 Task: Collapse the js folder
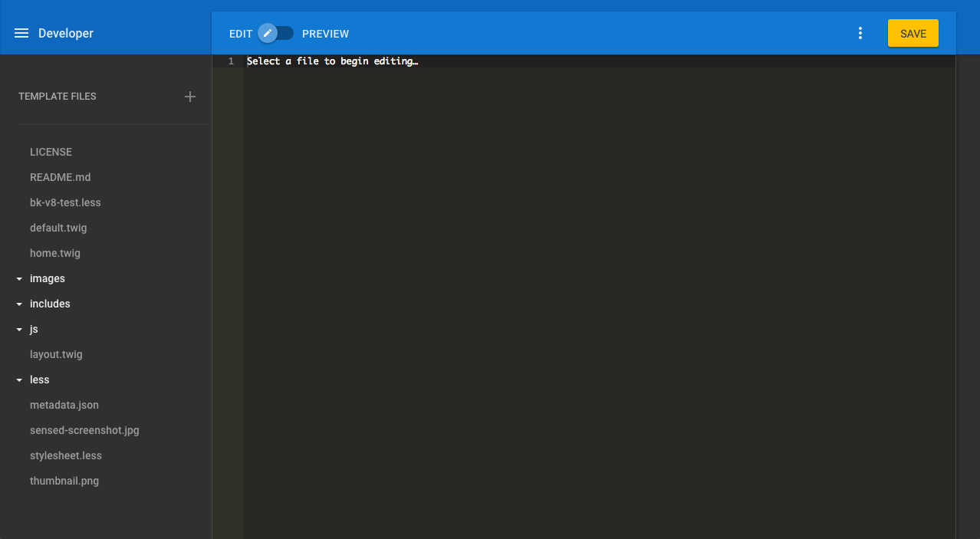19,329
